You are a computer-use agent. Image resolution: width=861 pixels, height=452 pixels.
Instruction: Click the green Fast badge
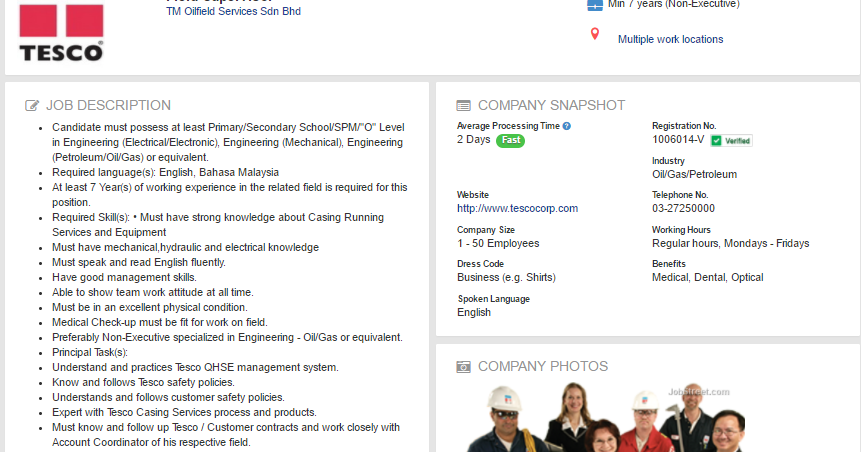(510, 141)
